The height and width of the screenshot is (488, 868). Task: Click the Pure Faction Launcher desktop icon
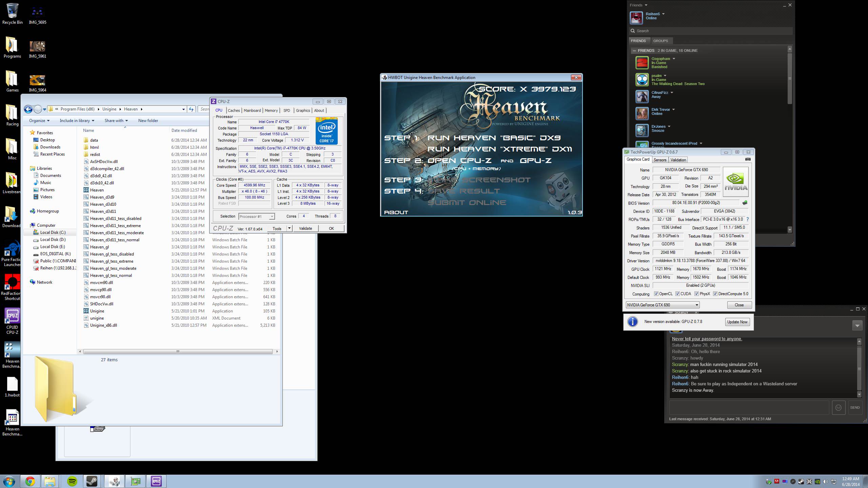coord(12,253)
